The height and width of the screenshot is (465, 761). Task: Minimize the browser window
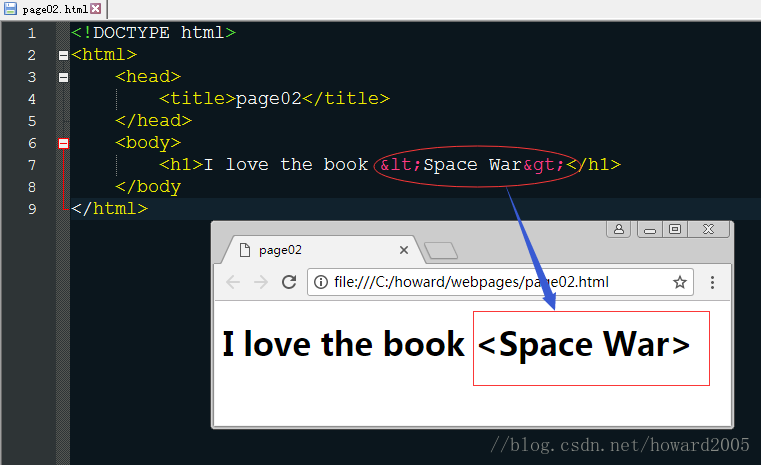point(650,229)
